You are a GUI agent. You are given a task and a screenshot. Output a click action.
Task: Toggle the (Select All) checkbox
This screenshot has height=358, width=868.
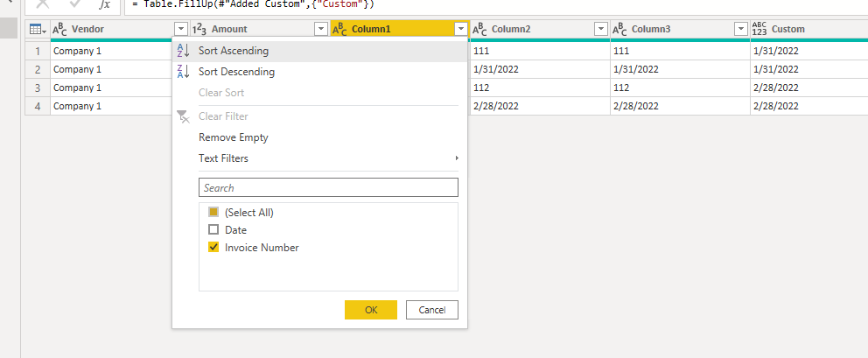point(213,212)
